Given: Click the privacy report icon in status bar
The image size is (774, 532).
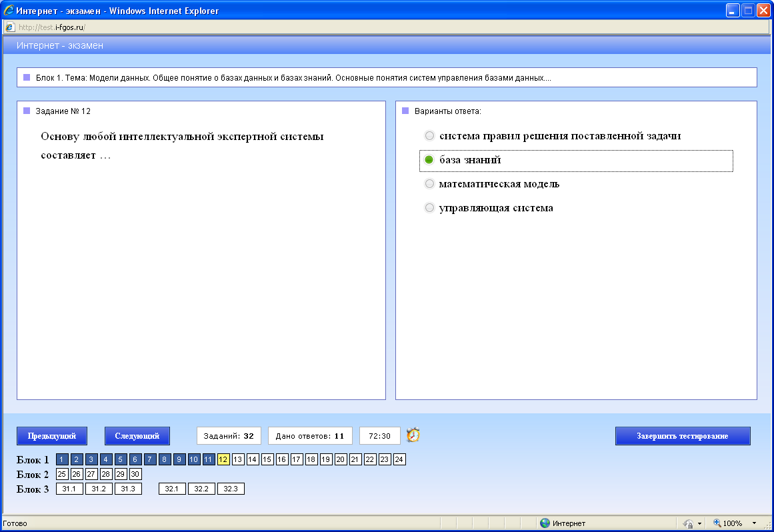Looking at the screenshot, I should [689, 523].
